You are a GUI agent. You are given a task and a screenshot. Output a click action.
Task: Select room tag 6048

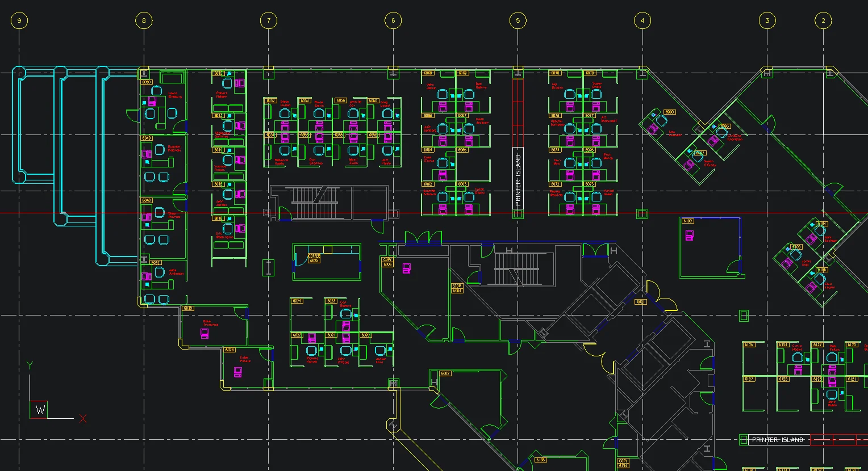(x=147, y=200)
